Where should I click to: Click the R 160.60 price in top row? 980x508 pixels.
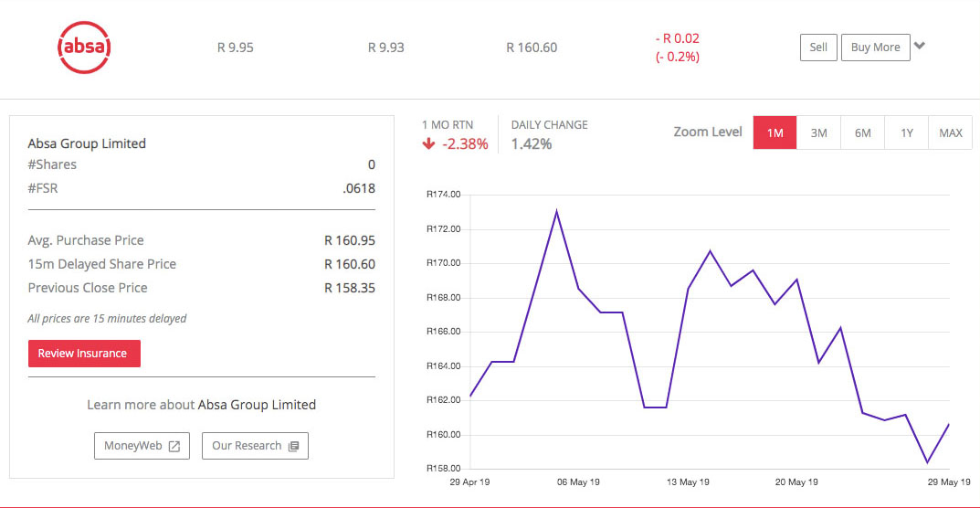[x=532, y=48]
